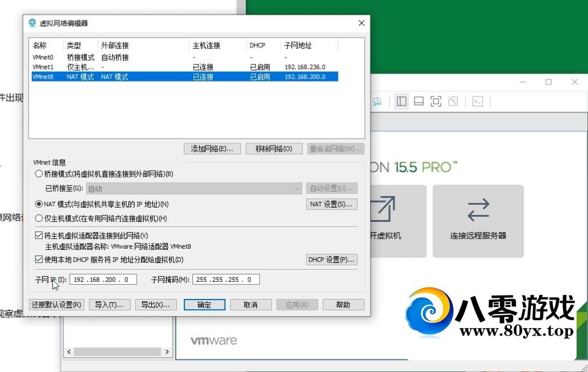Close the VMware Workstation window
The image size is (588, 372).
click(x=574, y=82)
